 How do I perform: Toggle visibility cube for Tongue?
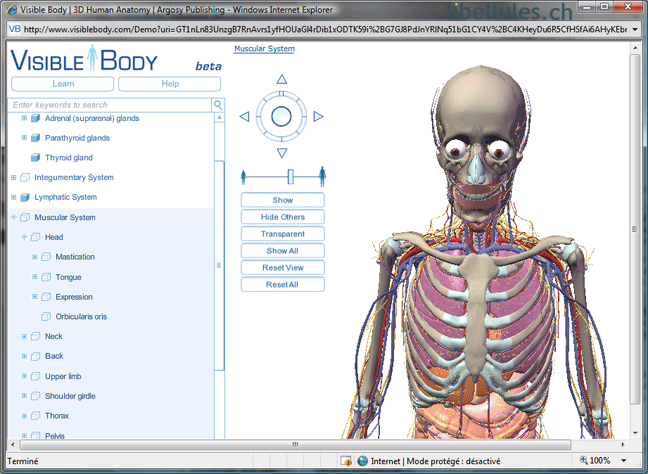(46, 277)
